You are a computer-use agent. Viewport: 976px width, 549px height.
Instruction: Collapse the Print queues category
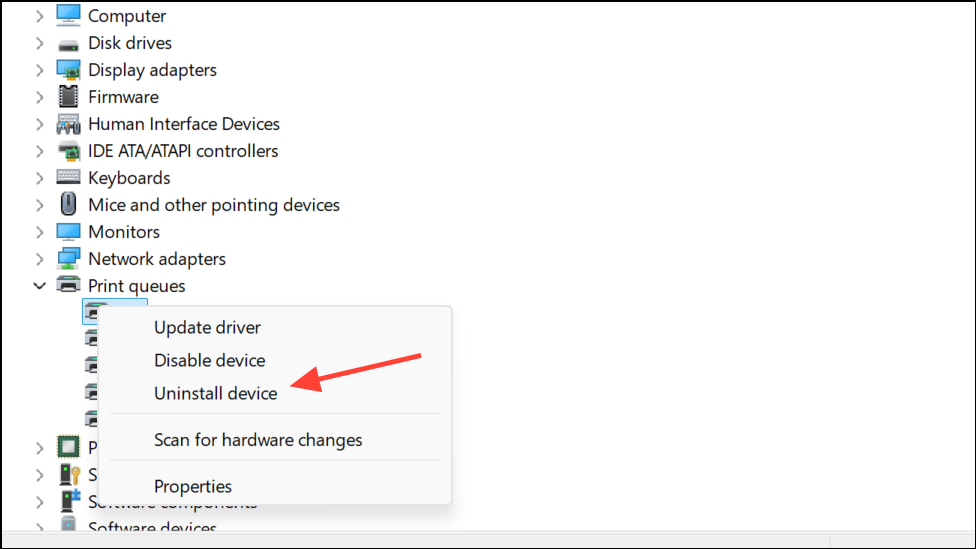40,286
